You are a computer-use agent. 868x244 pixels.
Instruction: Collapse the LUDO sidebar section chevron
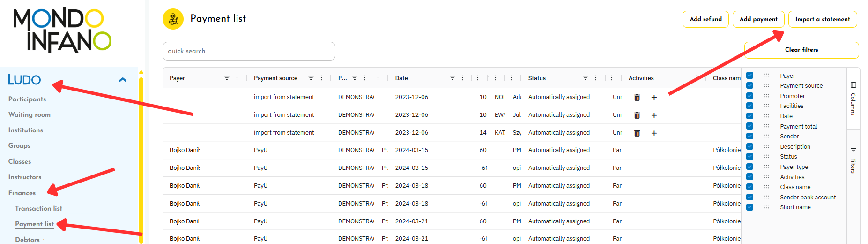(123, 80)
